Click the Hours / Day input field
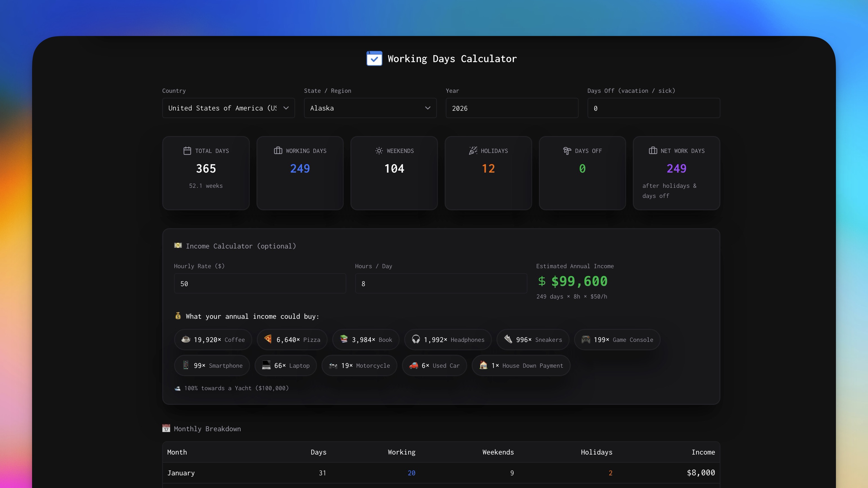This screenshot has height=488, width=868. [x=440, y=284]
